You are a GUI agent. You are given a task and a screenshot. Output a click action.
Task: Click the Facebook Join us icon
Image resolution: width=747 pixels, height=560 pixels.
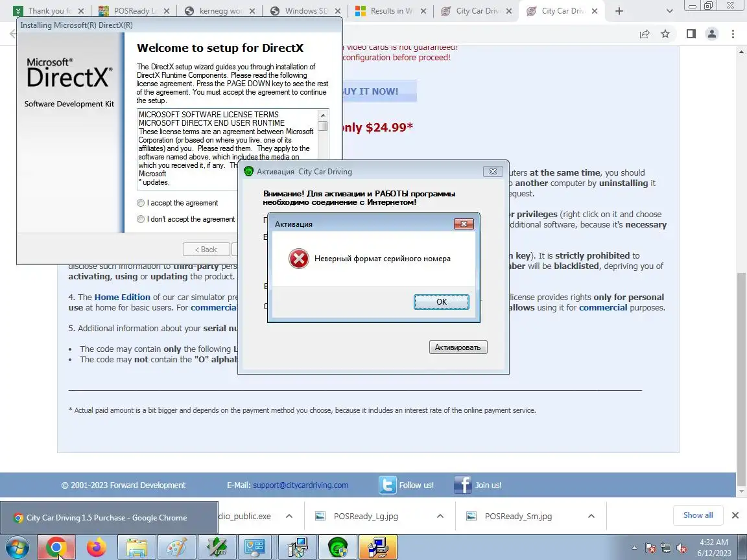(x=462, y=485)
